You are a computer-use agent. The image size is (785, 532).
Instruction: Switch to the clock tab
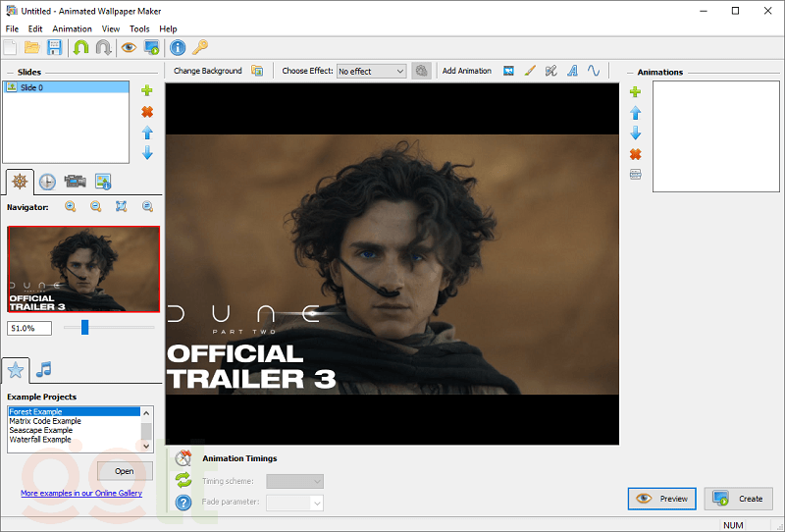coord(46,182)
